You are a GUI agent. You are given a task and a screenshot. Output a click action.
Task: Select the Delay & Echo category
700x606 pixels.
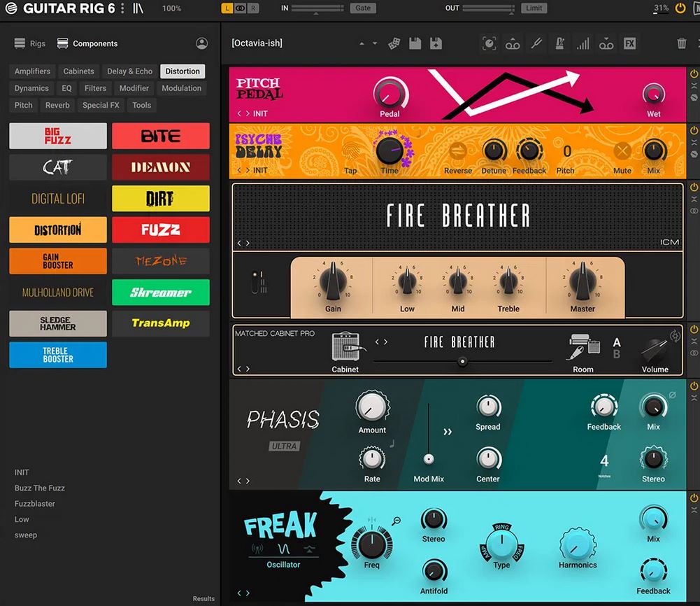129,71
